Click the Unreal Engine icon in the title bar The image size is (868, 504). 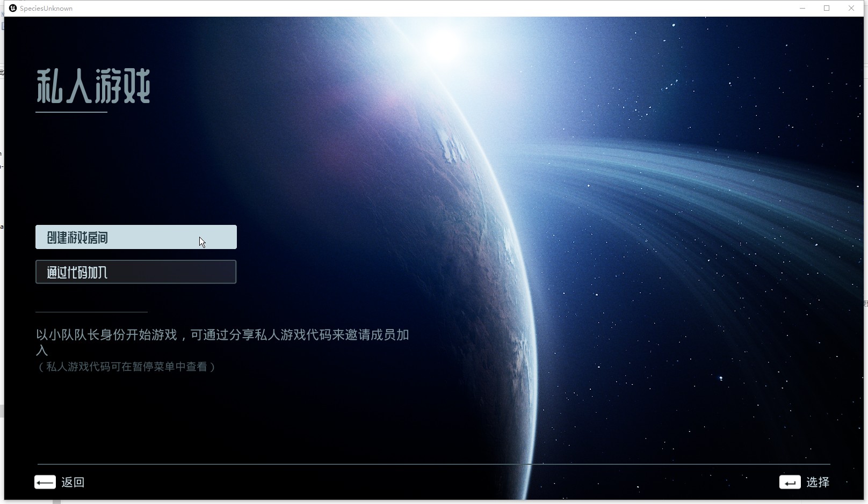pos(13,8)
